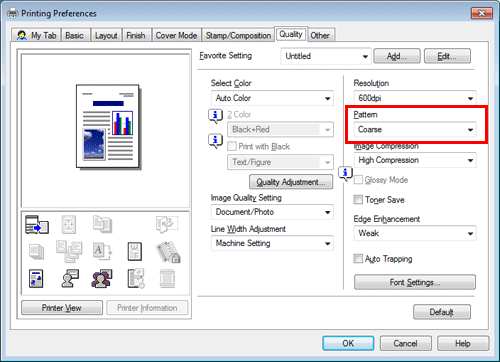Click the Add... button
Viewport: 500px width, 362px height.
pyautogui.click(x=397, y=56)
